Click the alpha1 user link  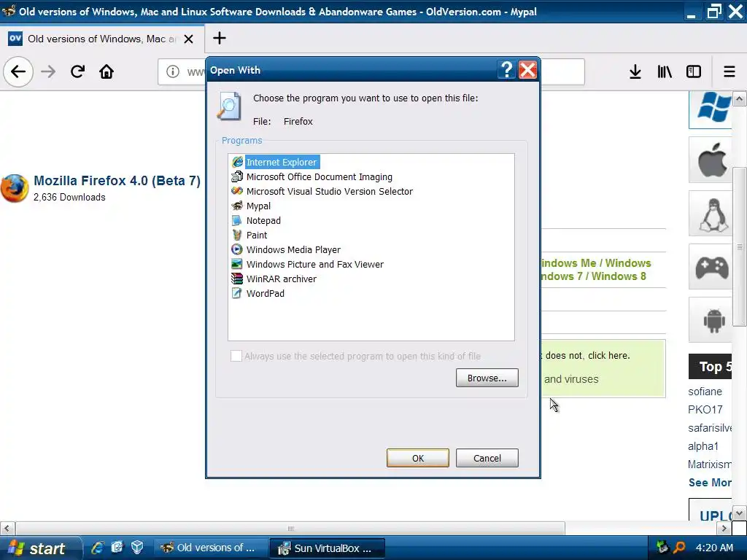(703, 447)
